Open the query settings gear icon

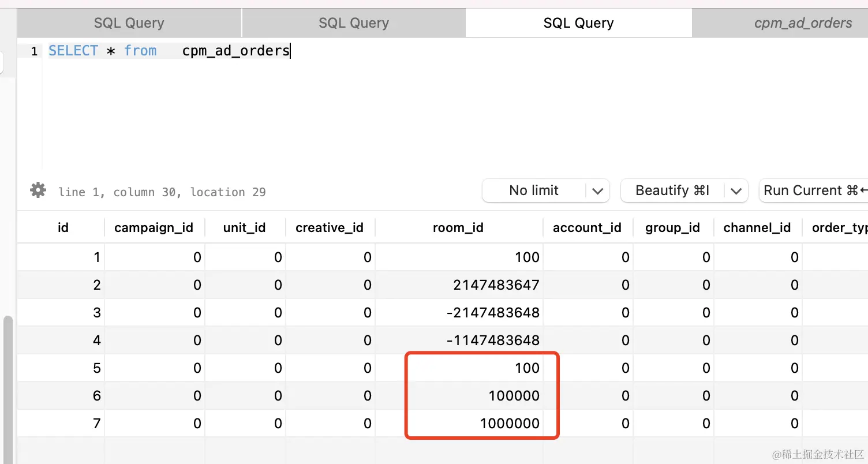38,190
